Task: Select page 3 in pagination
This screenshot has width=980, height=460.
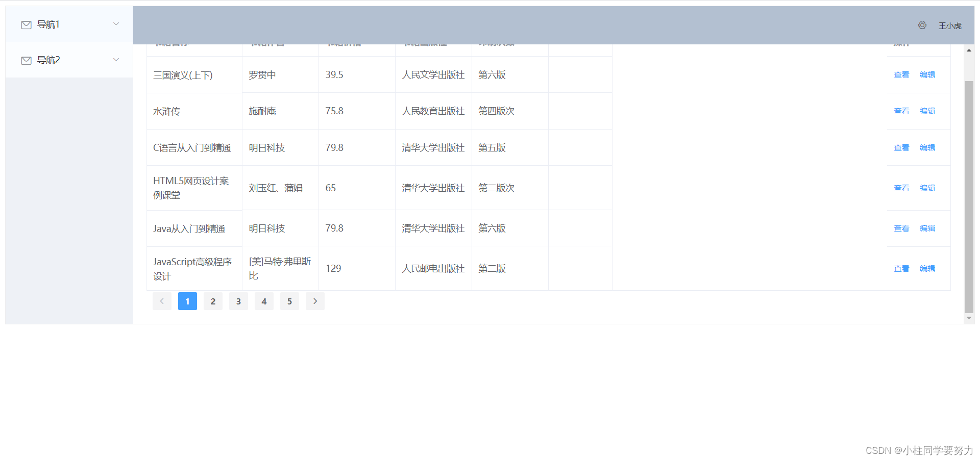Action: [x=238, y=301]
